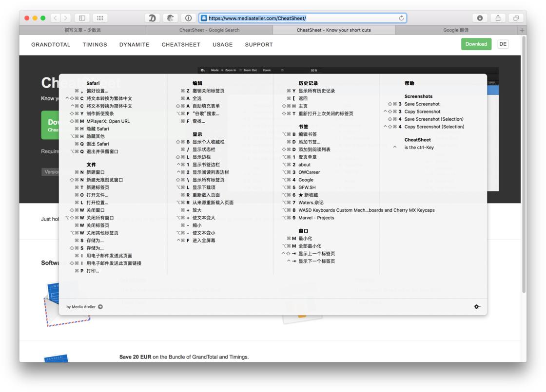Click the 显示阅读列表边栏 entry
The image size is (546, 392).
coord(211,172)
